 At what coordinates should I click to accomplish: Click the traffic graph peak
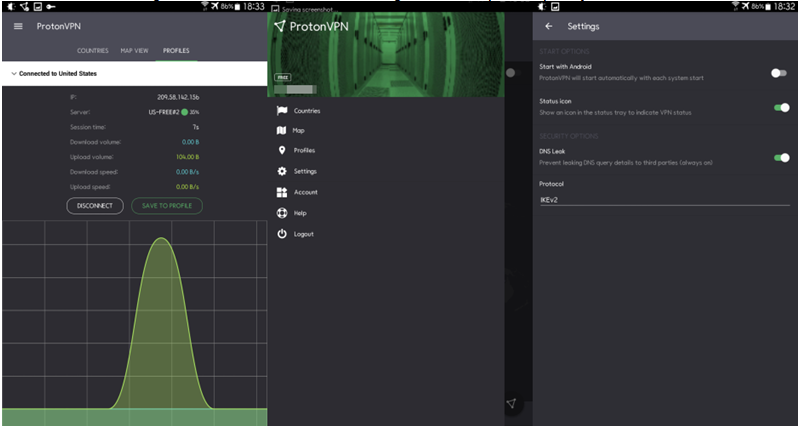pyautogui.click(x=161, y=239)
